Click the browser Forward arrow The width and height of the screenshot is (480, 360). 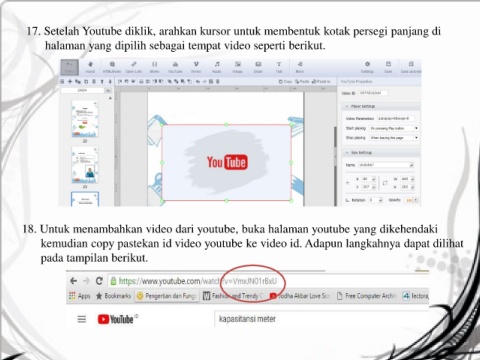click(x=86, y=281)
